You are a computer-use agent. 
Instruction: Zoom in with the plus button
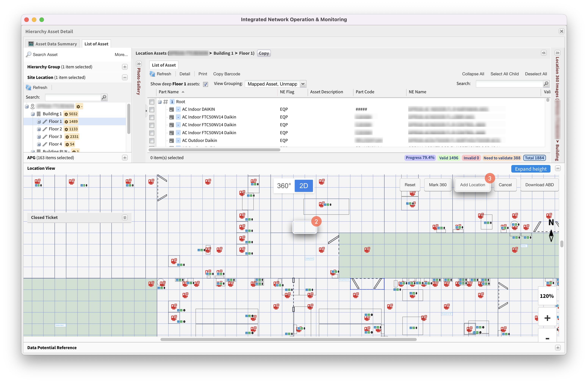pos(547,318)
